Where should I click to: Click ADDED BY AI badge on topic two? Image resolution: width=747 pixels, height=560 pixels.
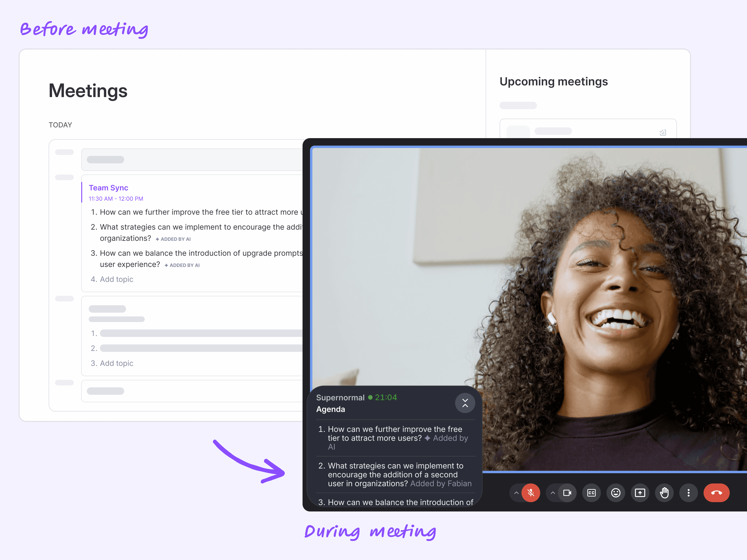(173, 239)
